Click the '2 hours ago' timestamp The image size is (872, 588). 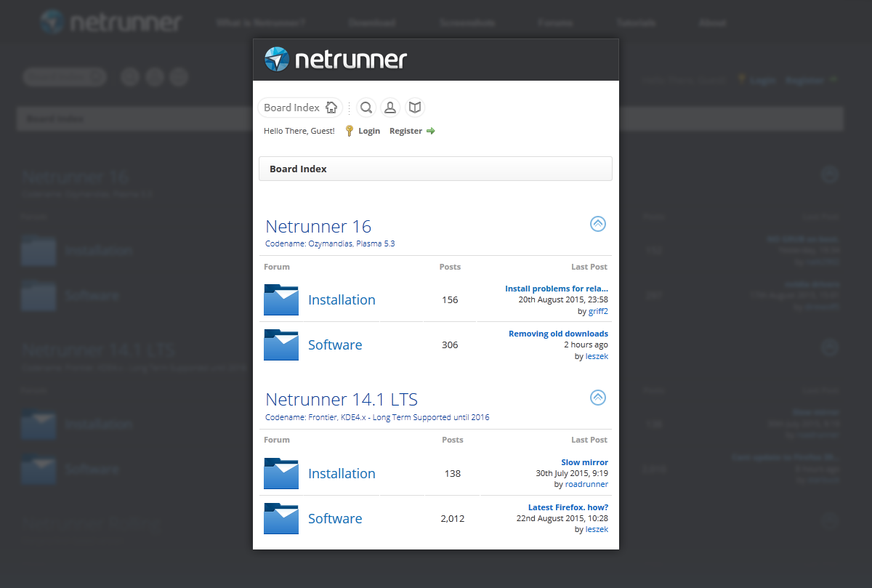click(x=586, y=345)
